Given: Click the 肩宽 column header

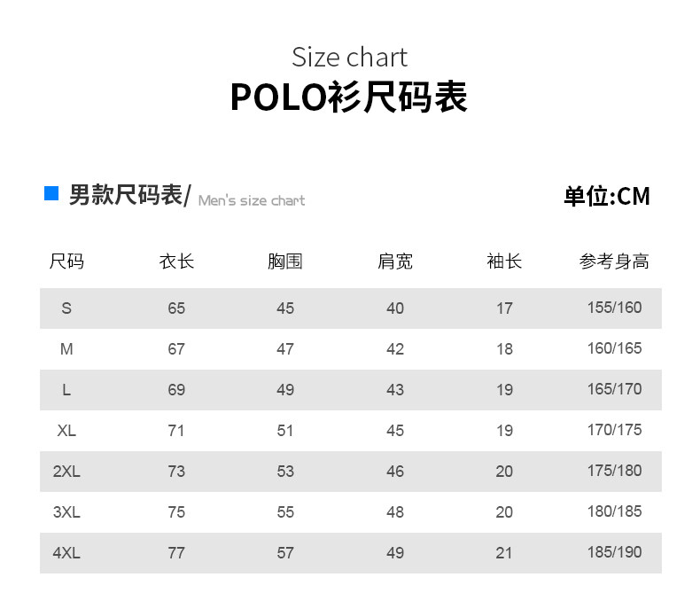Looking at the screenshot, I should (395, 261).
